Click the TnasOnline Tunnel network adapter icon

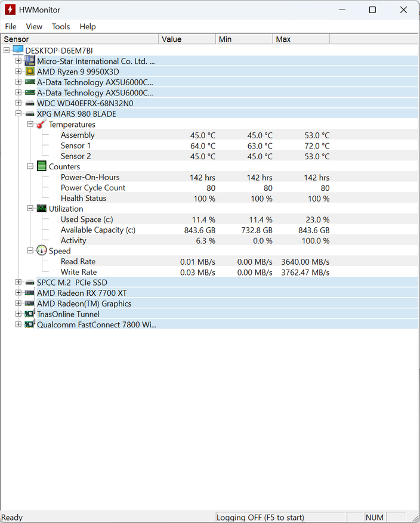point(30,314)
